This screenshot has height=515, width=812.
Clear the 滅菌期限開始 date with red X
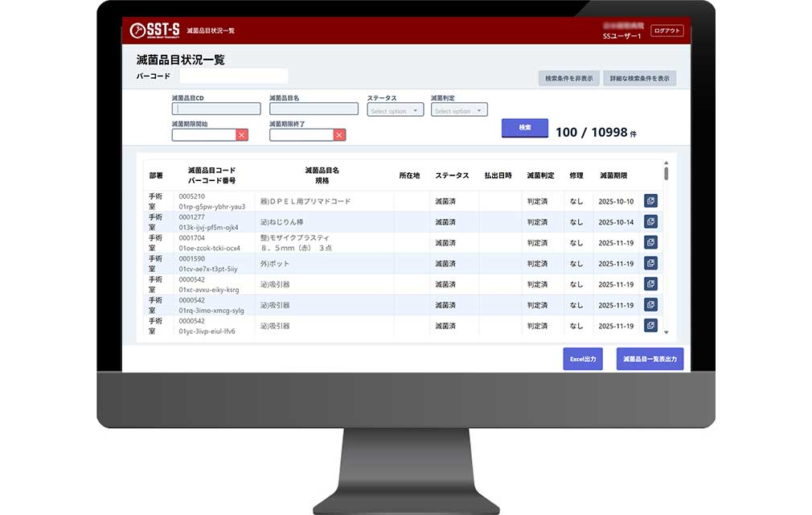pos(242,135)
